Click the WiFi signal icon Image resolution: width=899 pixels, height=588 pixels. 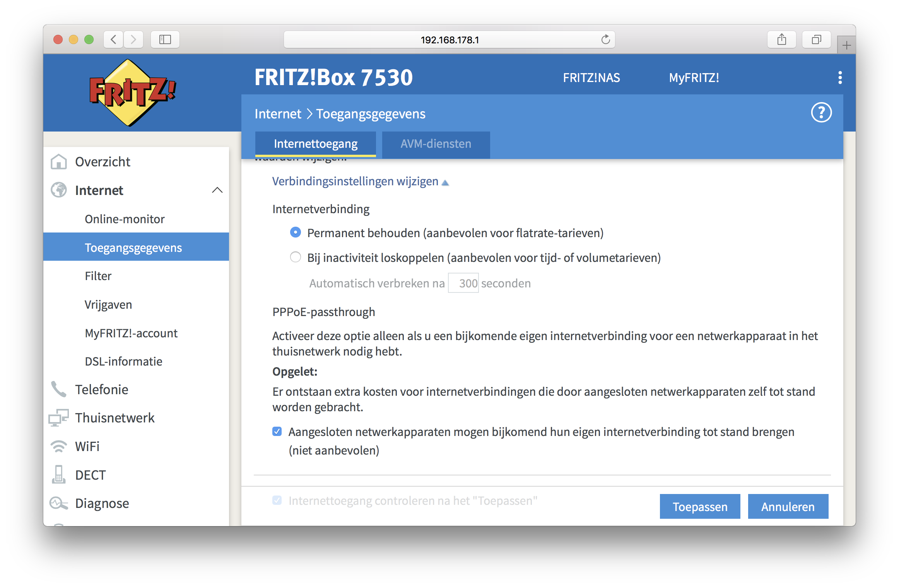pyautogui.click(x=59, y=446)
